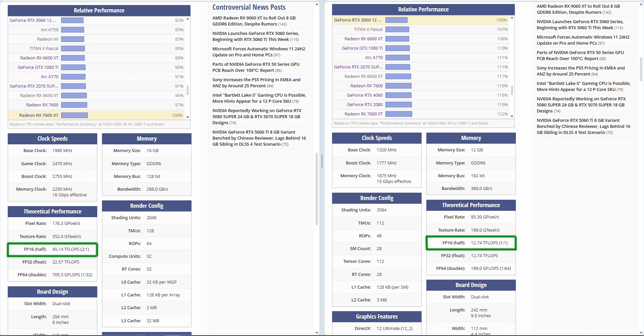Open Radeon RX 6600 XT in right window's list
Screen dimensions: 644x336
(364, 39)
